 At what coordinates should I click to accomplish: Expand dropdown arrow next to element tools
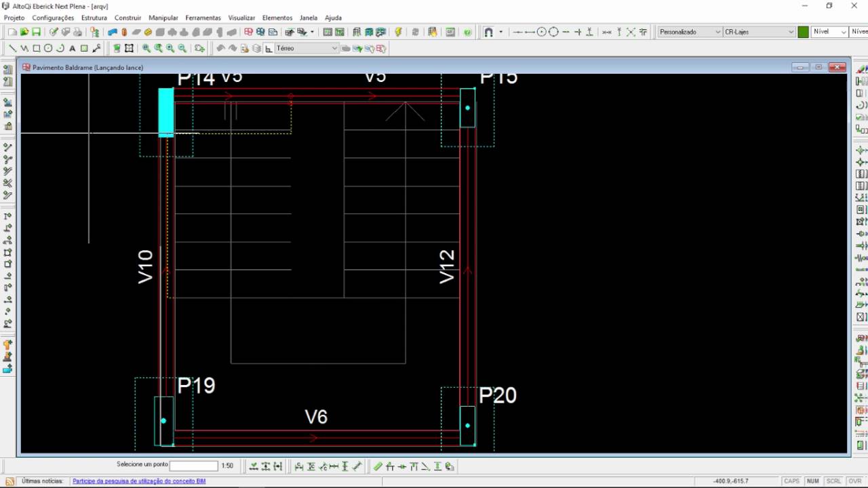[313, 32]
